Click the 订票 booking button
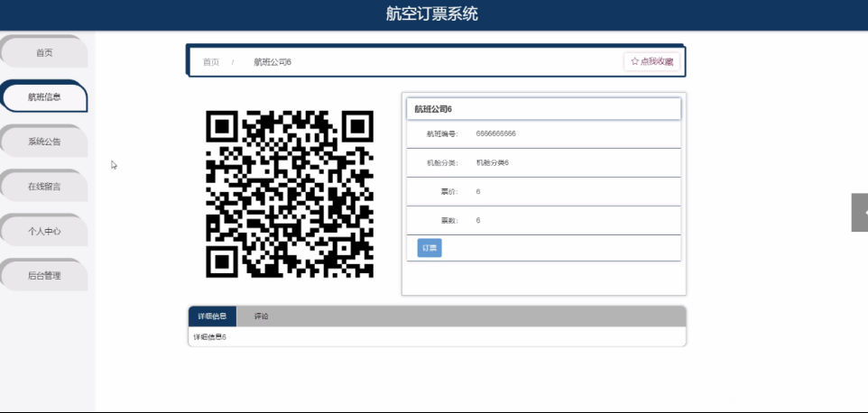 [429, 248]
